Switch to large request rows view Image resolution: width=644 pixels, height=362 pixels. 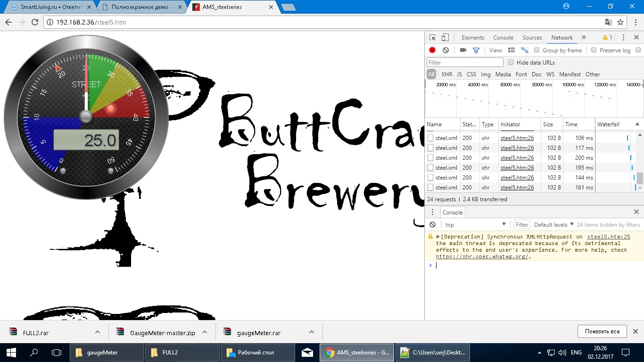click(x=512, y=50)
